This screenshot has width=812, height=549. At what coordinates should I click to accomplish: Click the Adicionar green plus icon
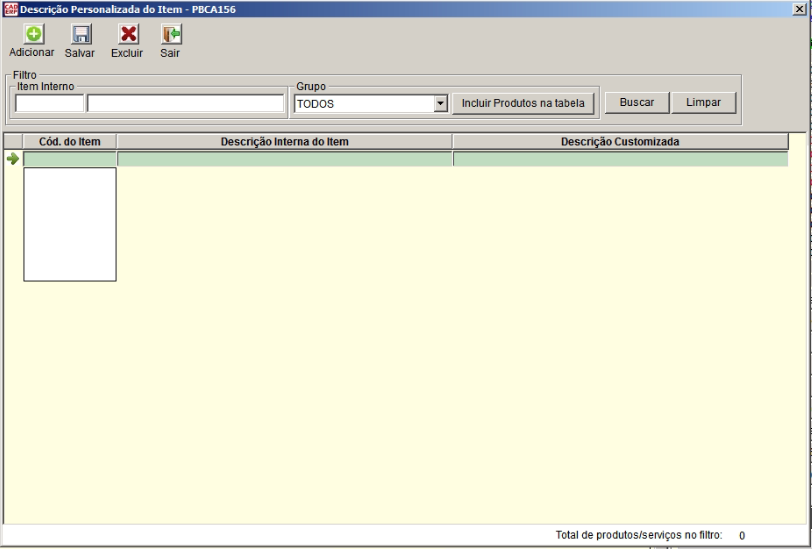tap(34, 34)
